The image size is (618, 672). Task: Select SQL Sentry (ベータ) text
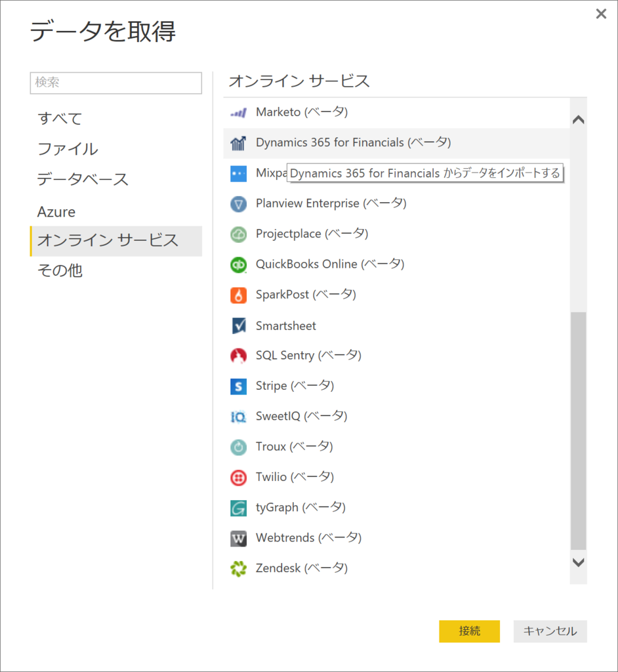308,355
